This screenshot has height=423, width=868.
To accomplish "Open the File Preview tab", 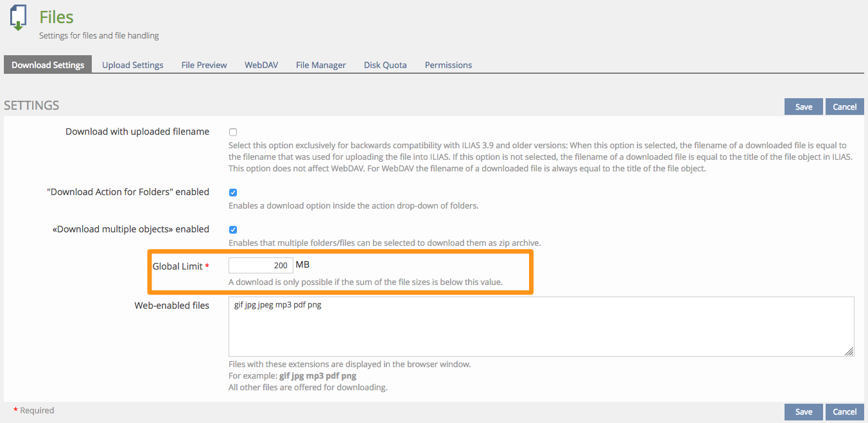I will point(204,65).
